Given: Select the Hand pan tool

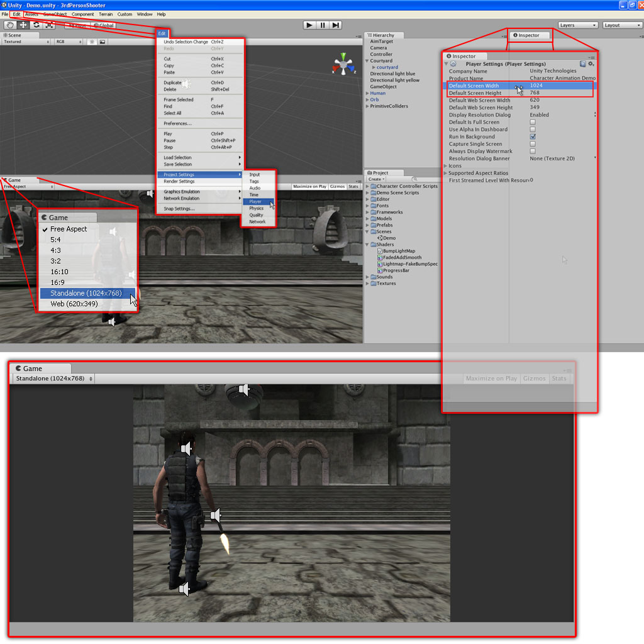Looking at the screenshot, I should [x=11, y=25].
